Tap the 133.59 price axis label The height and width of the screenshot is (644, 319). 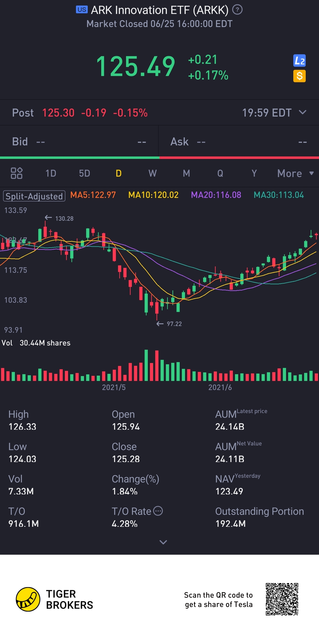tap(16, 210)
